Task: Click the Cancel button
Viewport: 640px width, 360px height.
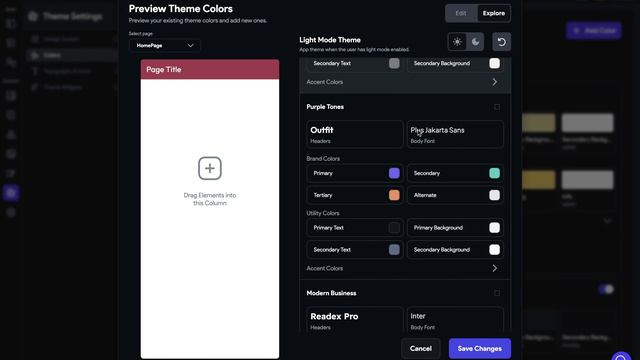Action: pyautogui.click(x=421, y=349)
